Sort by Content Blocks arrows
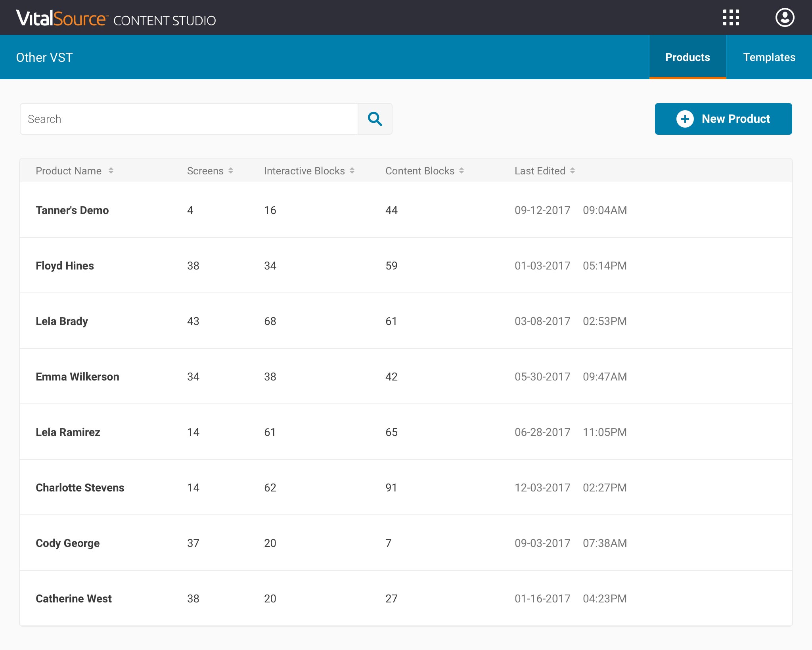The height and width of the screenshot is (650, 812). coord(462,171)
